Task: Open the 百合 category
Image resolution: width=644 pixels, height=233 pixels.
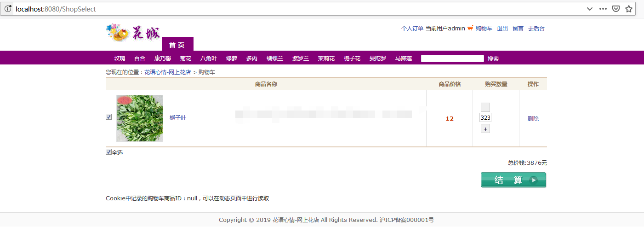Action: pos(140,58)
